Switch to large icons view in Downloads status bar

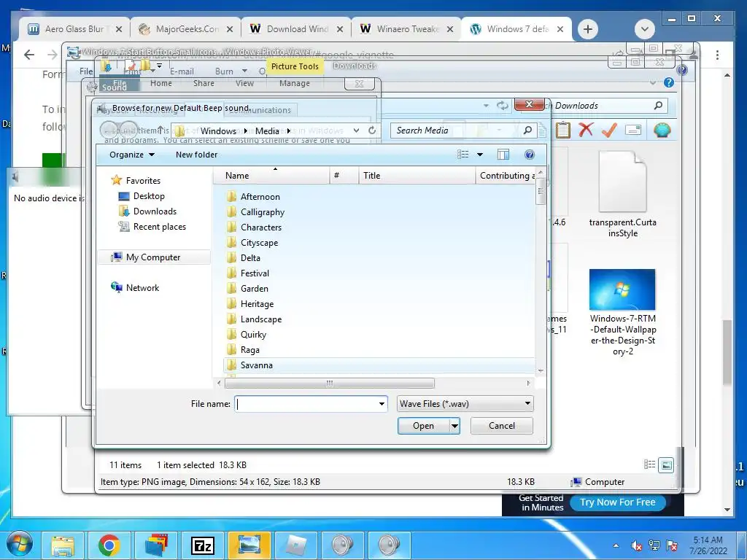point(666,464)
